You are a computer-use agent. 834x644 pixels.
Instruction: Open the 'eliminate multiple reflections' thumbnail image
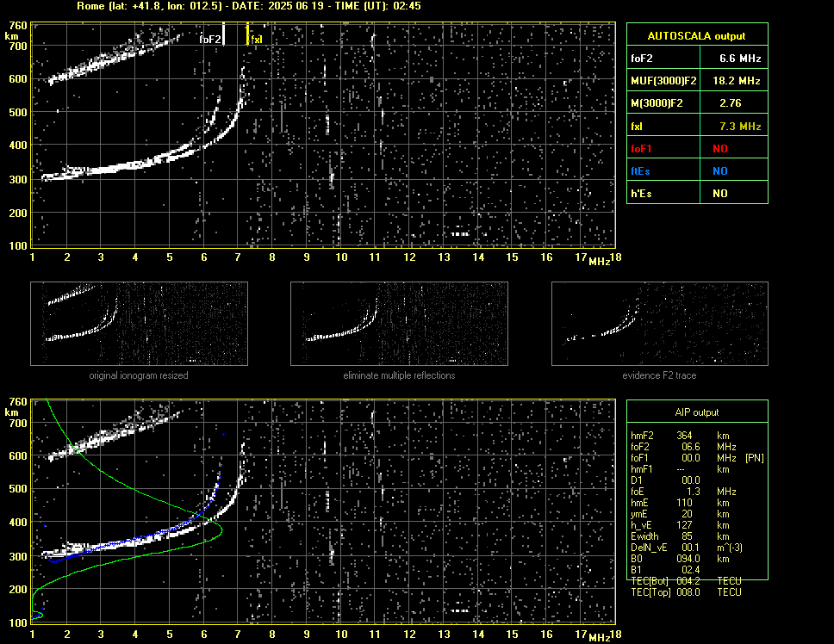399,324
